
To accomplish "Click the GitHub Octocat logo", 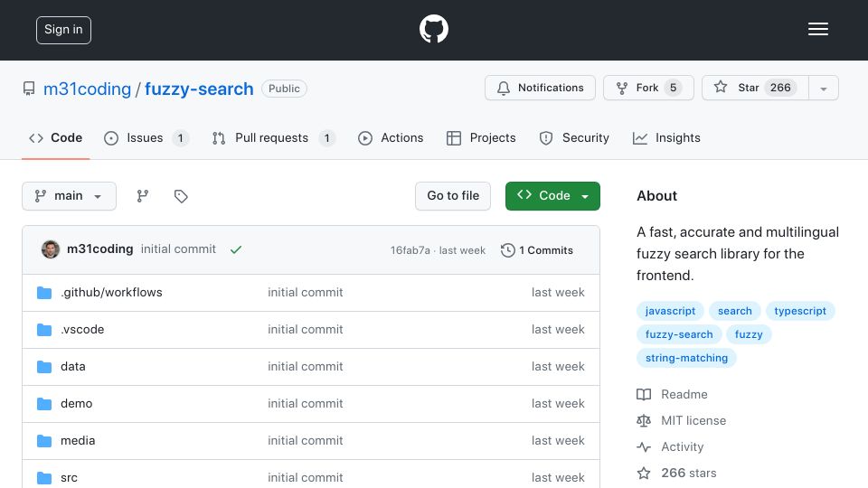I will (x=433, y=29).
